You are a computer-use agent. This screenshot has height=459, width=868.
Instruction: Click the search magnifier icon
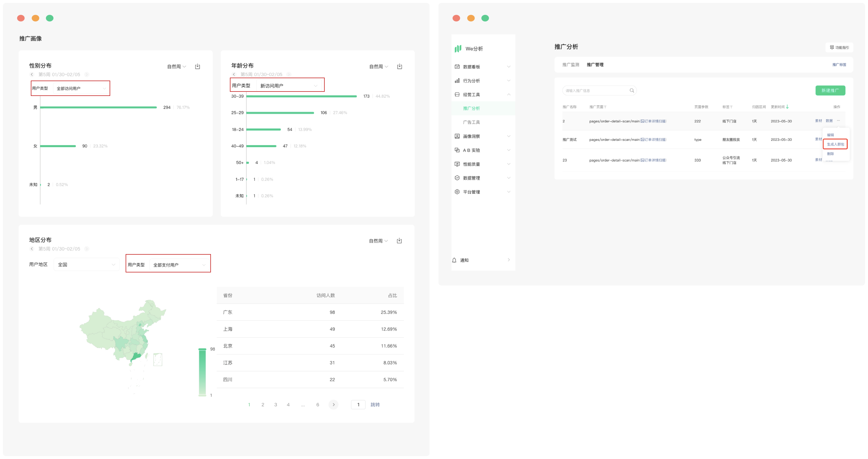pyautogui.click(x=632, y=90)
